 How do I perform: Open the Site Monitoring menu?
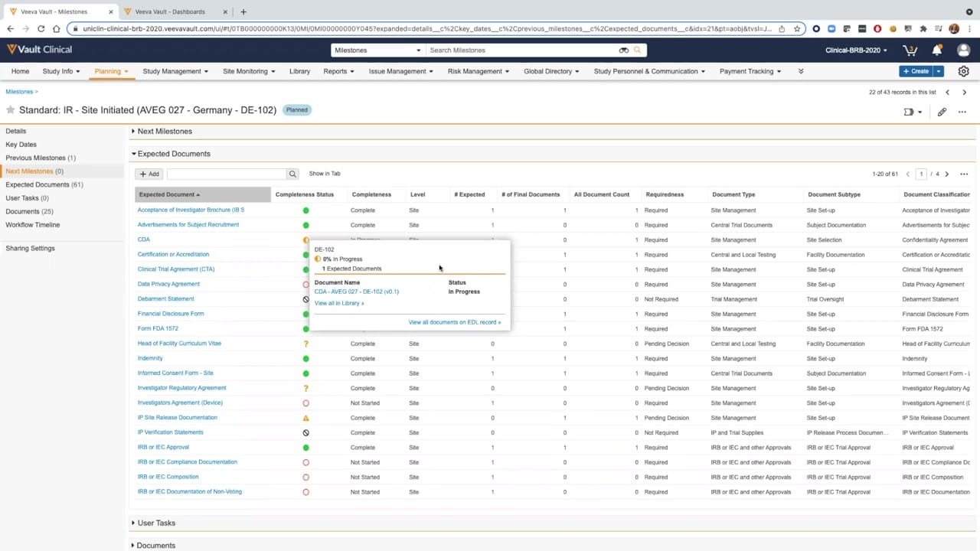[249, 71]
